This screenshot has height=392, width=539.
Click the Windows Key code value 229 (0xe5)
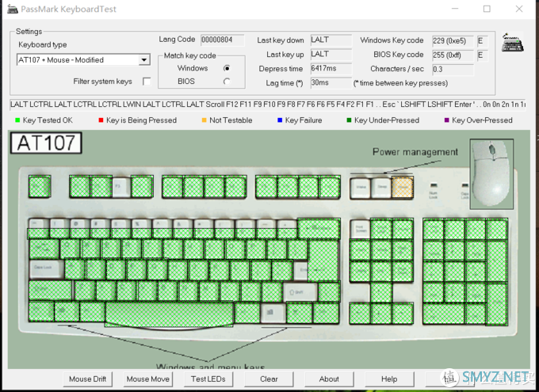[x=453, y=41]
